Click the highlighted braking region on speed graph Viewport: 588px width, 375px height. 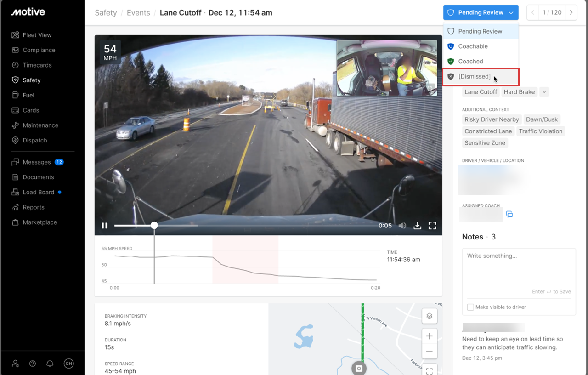coord(245,260)
